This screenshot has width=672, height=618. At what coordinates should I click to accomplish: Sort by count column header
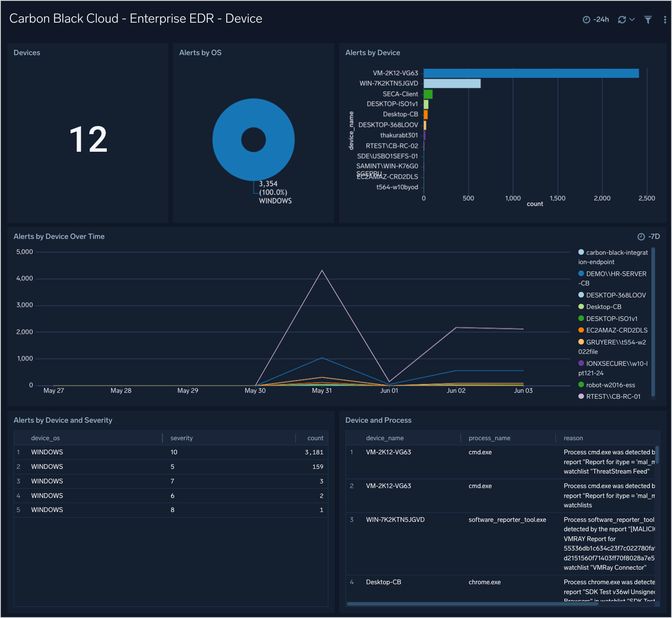[315, 438]
